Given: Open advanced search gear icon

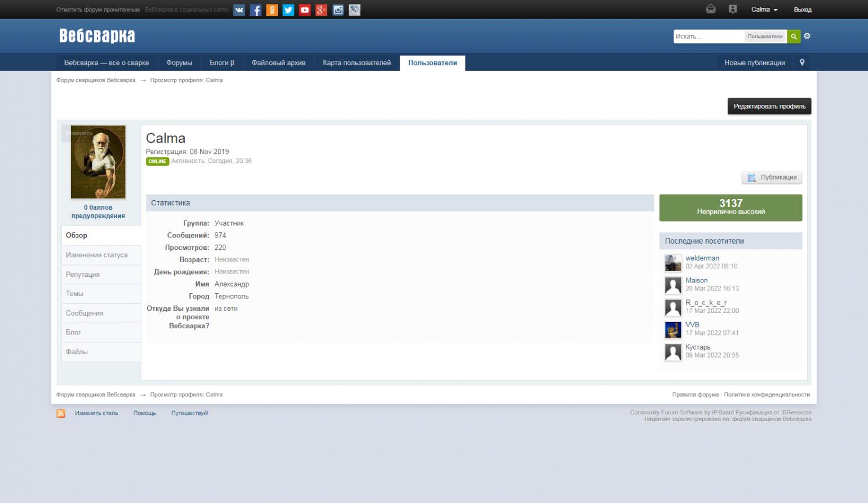Looking at the screenshot, I should tap(807, 36).
